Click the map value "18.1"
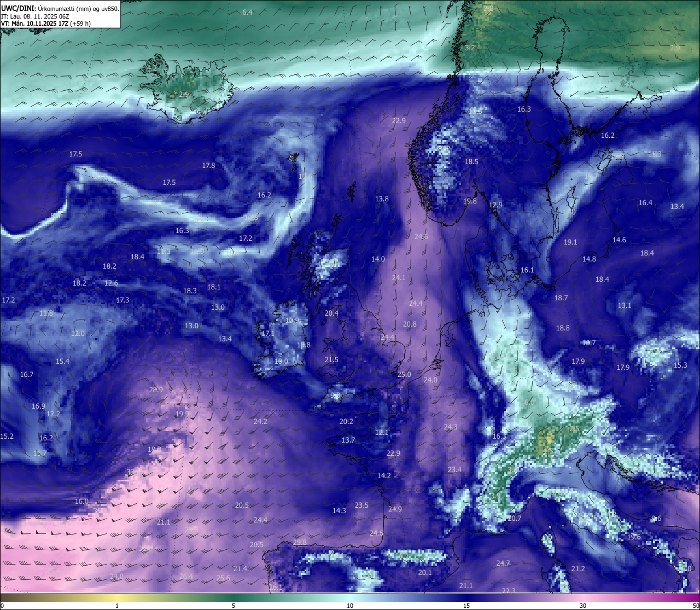 click(214, 287)
